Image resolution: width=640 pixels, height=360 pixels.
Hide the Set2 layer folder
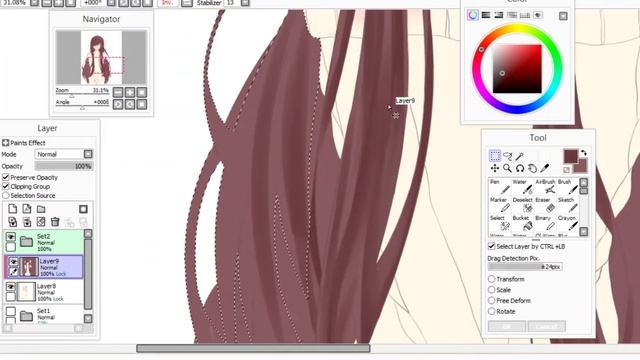coord(11,237)
